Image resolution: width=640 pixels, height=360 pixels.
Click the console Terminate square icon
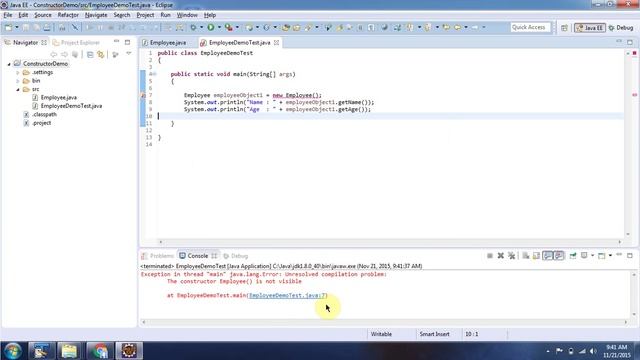pos(490,256)
